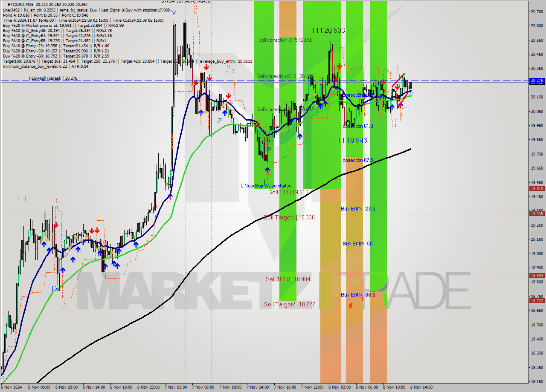Image resolution: width=546 pixels, height=392 pixels.
Task: Select the red 18.904 price tag on axis
Action: (x=537, y=275)
